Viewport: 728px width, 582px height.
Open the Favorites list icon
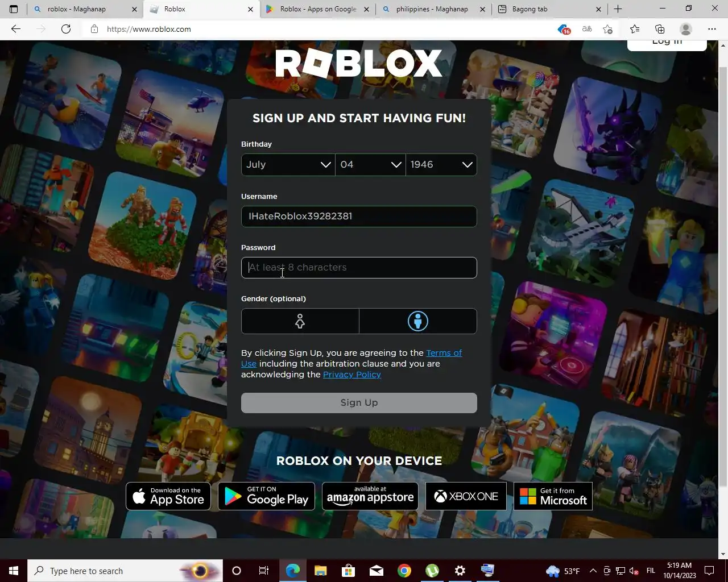pyautogui.click(x=635, y=29)
